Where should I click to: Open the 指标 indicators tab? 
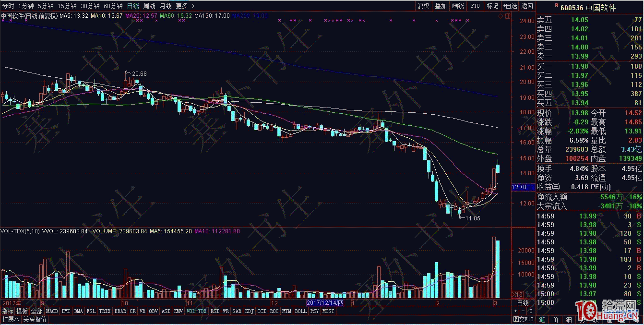pos(7,311)
